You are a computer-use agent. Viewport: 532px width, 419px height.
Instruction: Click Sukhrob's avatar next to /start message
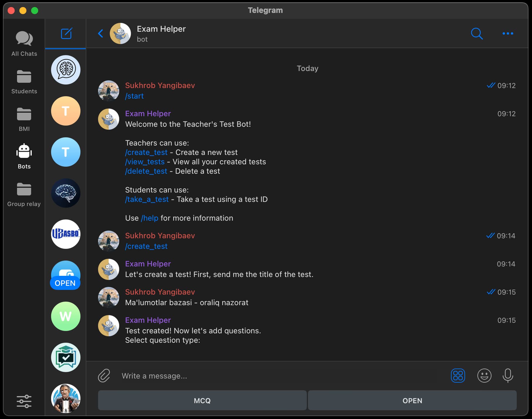(109, 91)
